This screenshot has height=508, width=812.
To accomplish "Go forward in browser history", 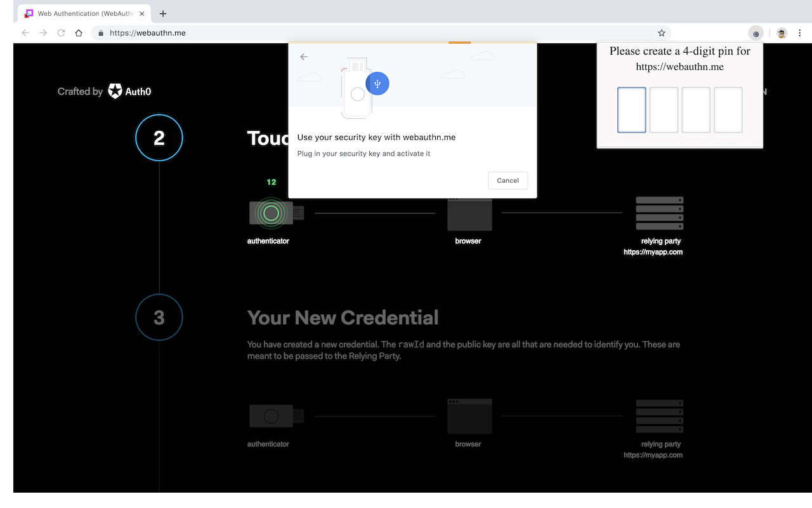I will 43,33.
